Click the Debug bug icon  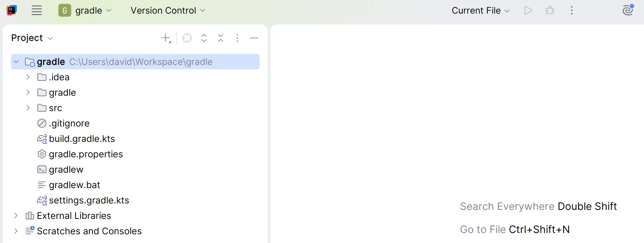coord(550,11)
